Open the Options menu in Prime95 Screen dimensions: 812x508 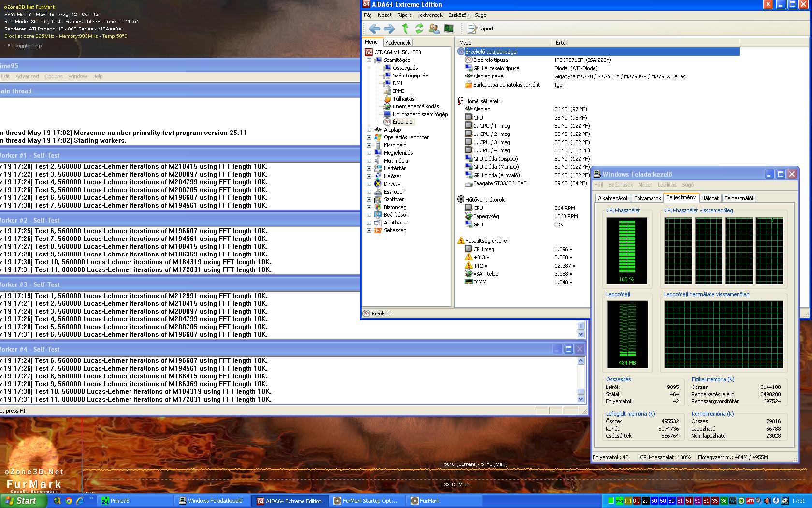54,76
